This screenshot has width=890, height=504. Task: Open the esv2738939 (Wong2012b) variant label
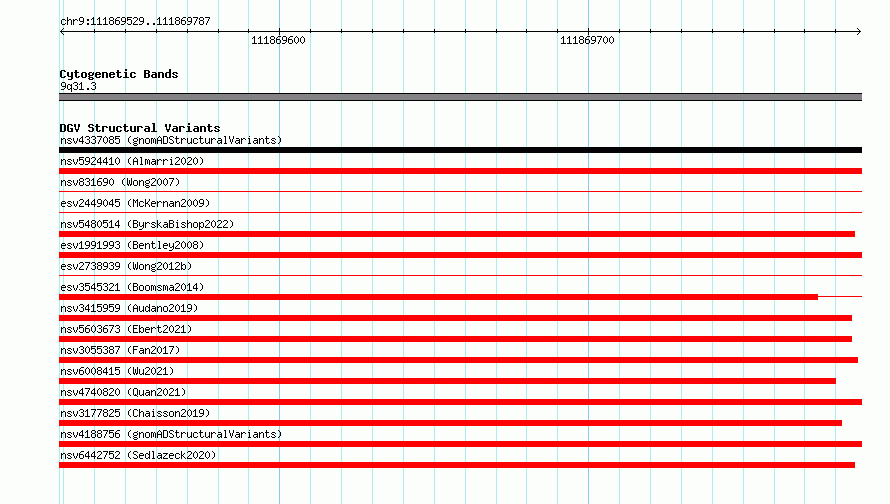point(126,266)
